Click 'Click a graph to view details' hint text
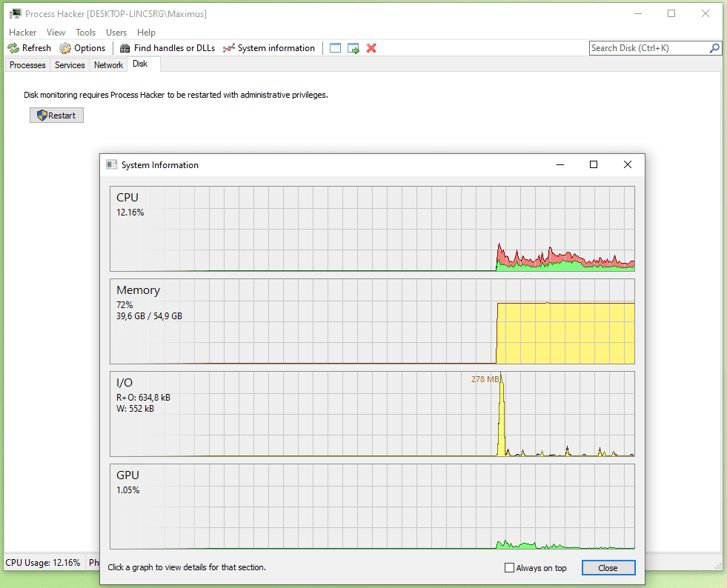 coord(187,567)
